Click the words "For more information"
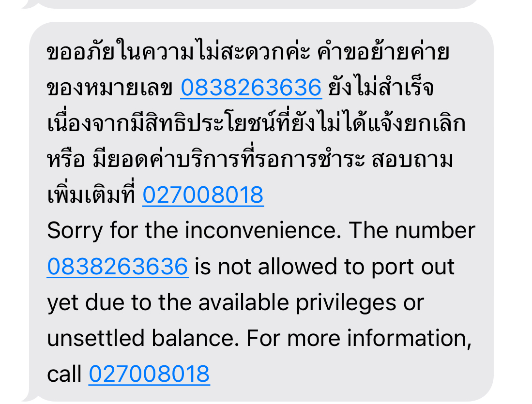 [359, 338]
